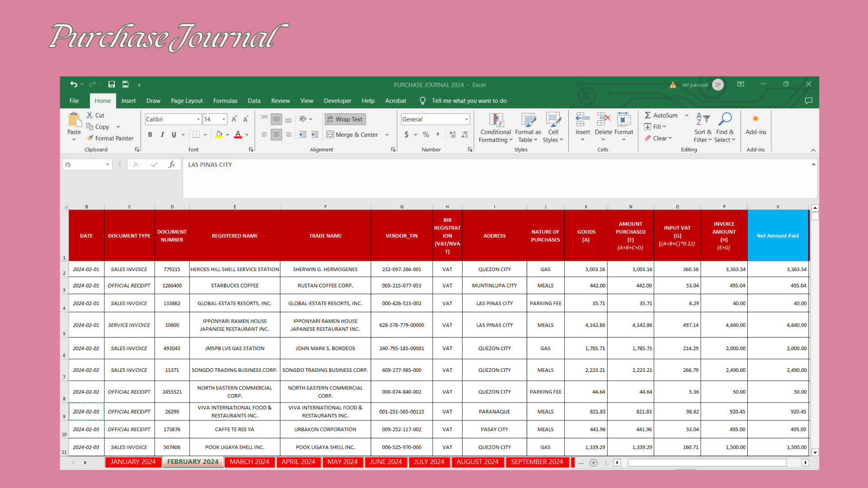Open the General number format dropdown
Image resolution: width=868 pixels, height=488 pixels.
(466, 119)
